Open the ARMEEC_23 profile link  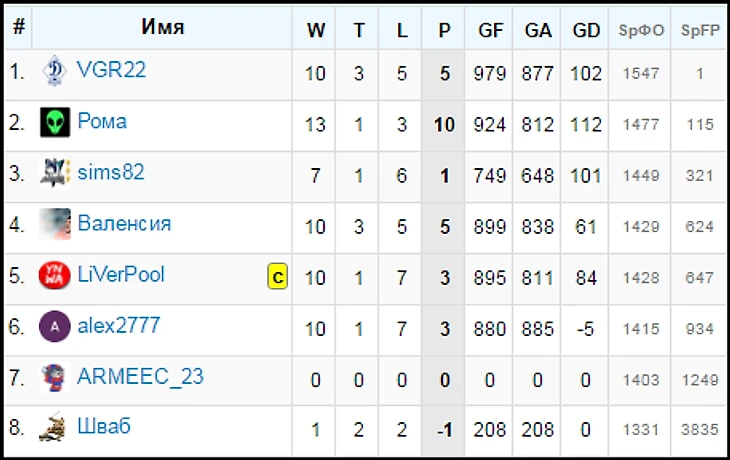[x=140, y=376]
